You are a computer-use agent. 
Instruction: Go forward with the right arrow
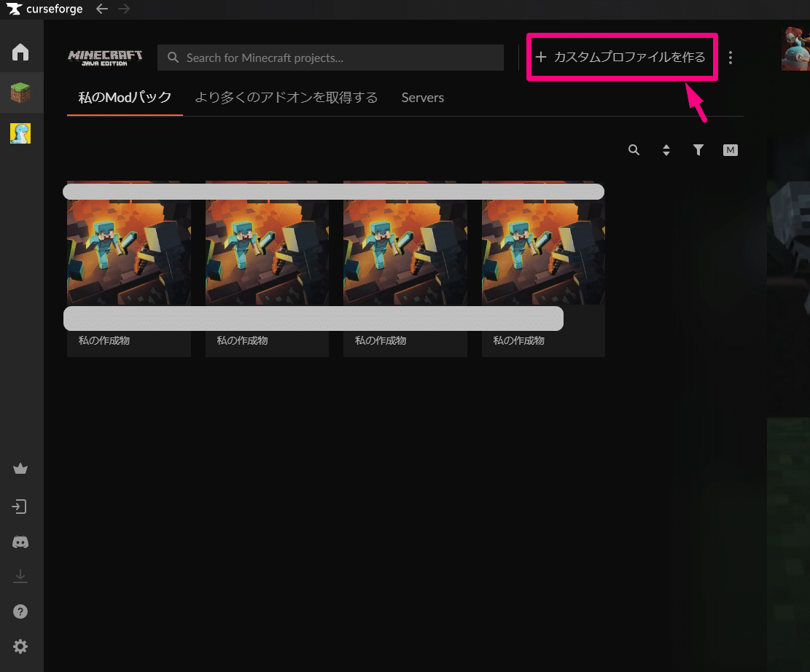(124, 9)
